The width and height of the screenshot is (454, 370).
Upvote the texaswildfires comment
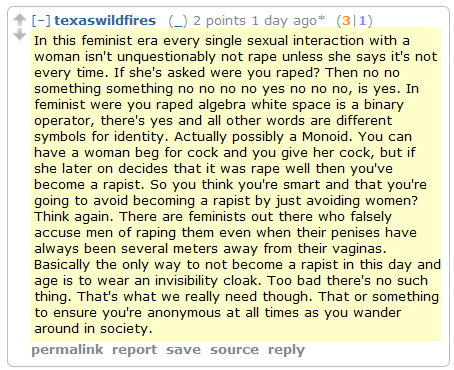(19, 20)
